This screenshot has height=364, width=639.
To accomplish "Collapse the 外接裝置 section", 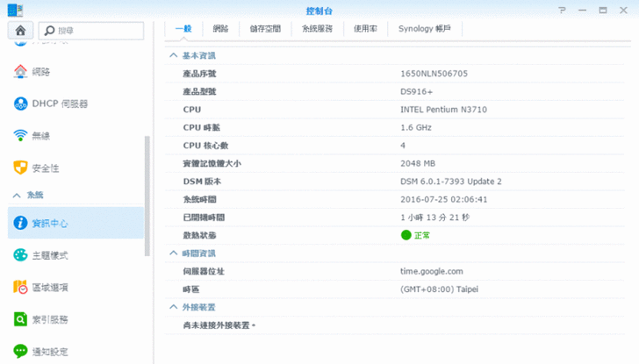I will (173, 307).
